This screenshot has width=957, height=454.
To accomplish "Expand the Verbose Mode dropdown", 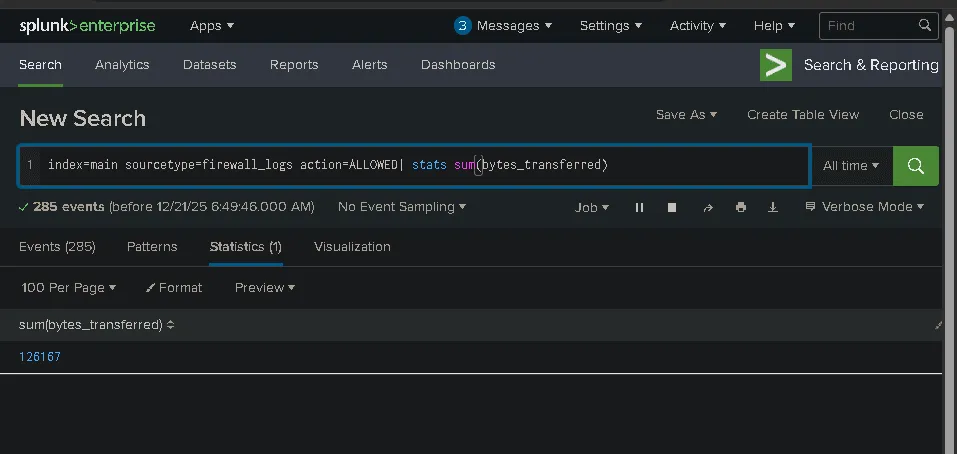I will pos(864,207).
